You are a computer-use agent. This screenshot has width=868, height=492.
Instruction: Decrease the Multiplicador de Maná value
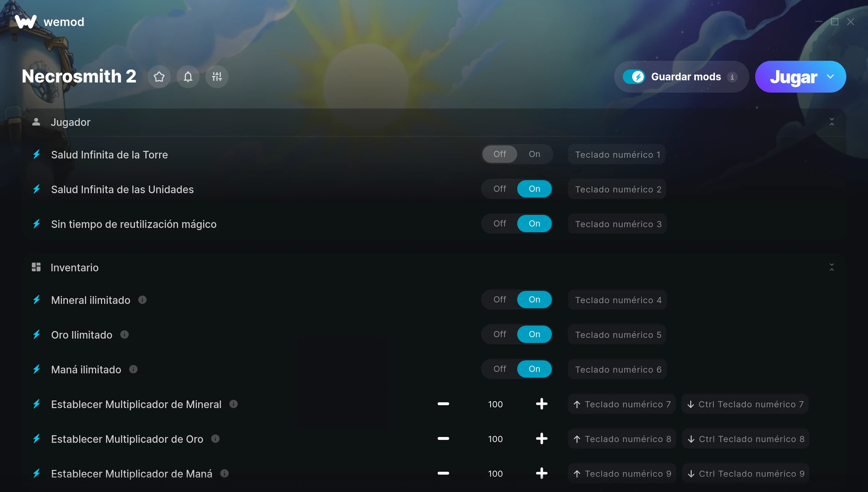click(443, 474)
